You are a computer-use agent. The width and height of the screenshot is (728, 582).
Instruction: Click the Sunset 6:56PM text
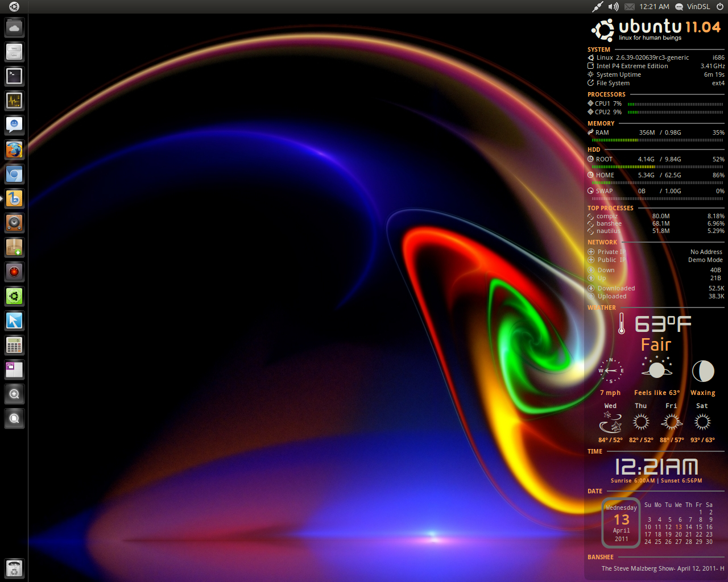[x=681, y=481]
